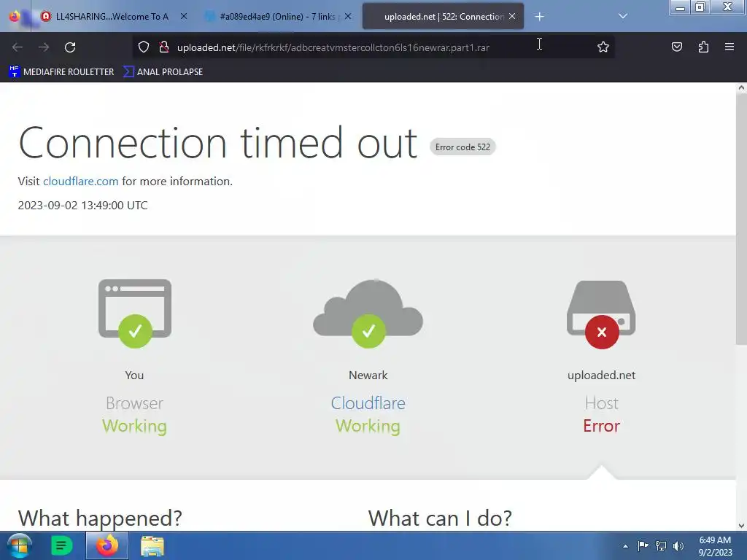Go forward to the next page
747x560 pixels.
point(44,47)
